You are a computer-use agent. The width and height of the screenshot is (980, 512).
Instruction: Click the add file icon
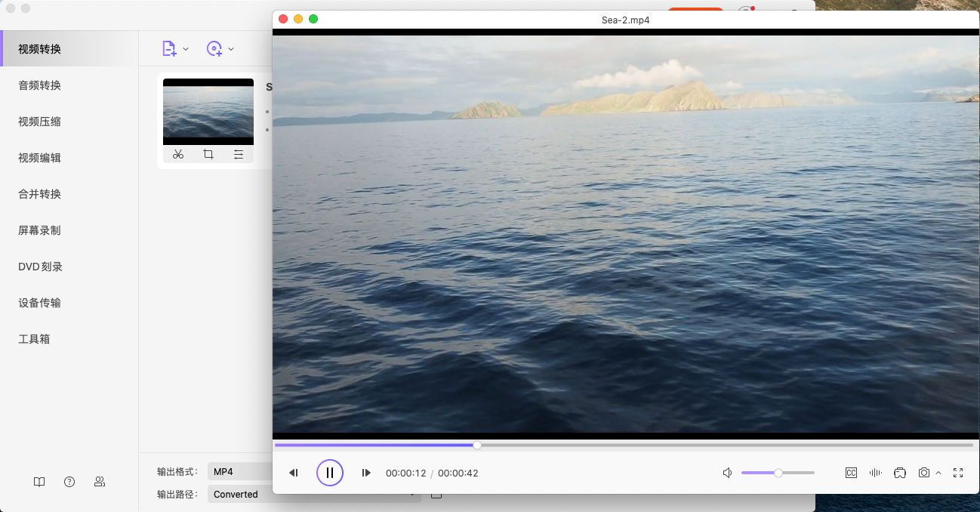(x=169, y=49)
